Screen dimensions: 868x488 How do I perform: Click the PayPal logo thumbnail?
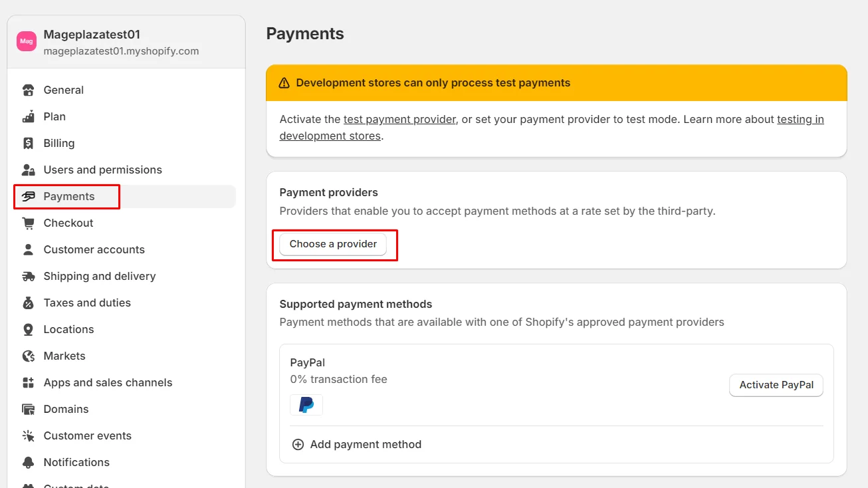tap(306, 405)
